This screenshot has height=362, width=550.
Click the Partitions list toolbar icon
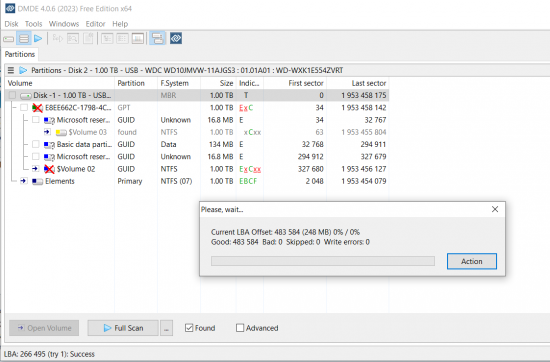24,39
